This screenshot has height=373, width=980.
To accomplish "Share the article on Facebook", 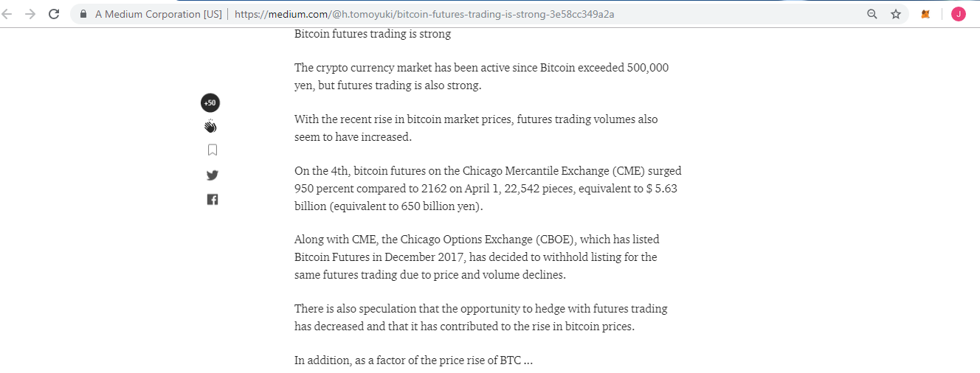I will [x=212, y=199].
